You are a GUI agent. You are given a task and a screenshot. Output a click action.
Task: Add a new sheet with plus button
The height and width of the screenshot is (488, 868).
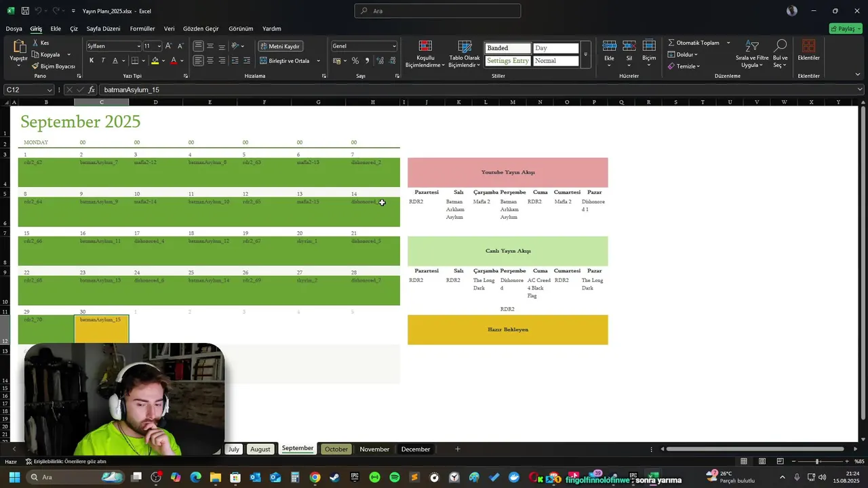point(458,449)
